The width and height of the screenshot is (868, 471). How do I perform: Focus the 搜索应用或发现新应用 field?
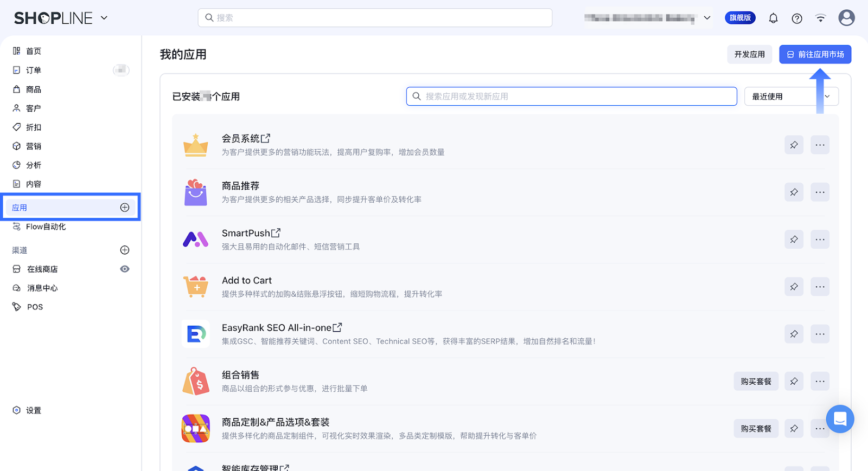click(x=572, y=96)
